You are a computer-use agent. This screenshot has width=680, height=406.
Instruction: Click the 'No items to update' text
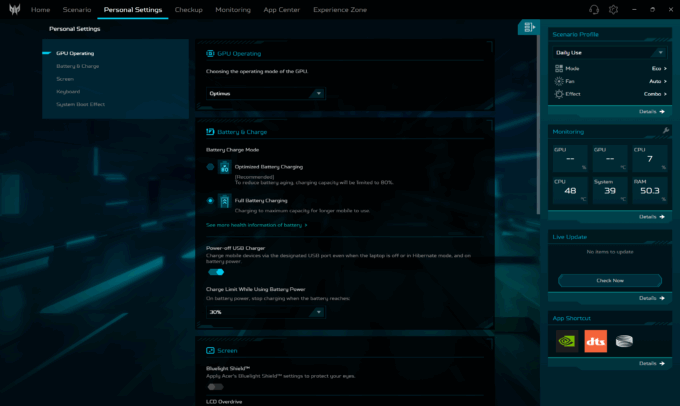click(x=610, y=252)
